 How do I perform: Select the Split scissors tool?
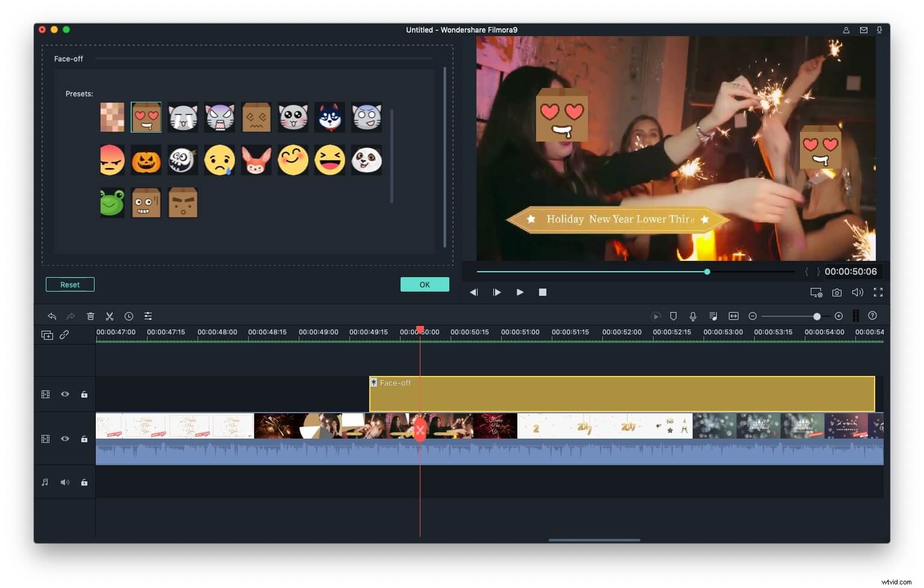[110, 316]
